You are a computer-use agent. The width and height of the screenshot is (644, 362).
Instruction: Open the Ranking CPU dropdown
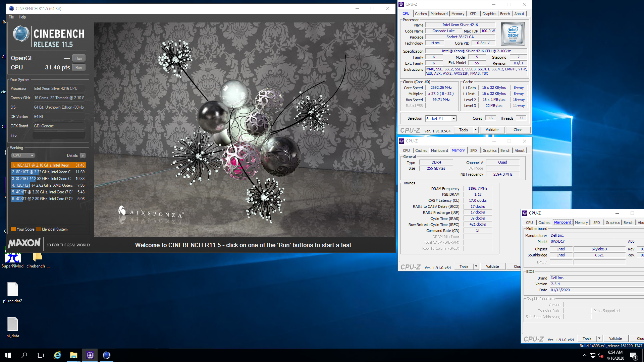pyautogui.click(x=23, y=156)
